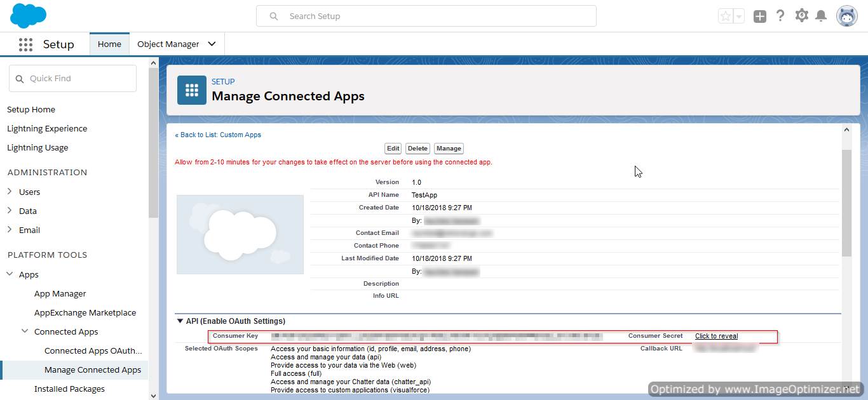Click the API Name value TestApp
This screenshot has height=400, width=868.
click(424, 195)
